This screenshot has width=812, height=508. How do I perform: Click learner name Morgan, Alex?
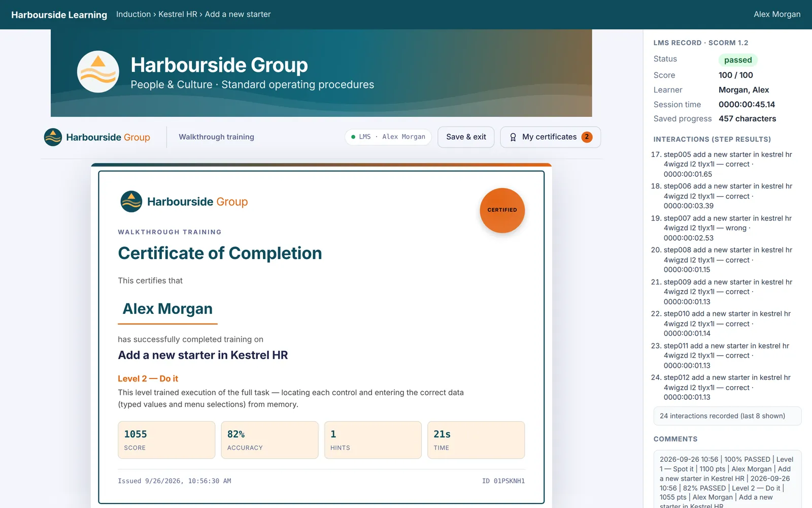[744, 90]
